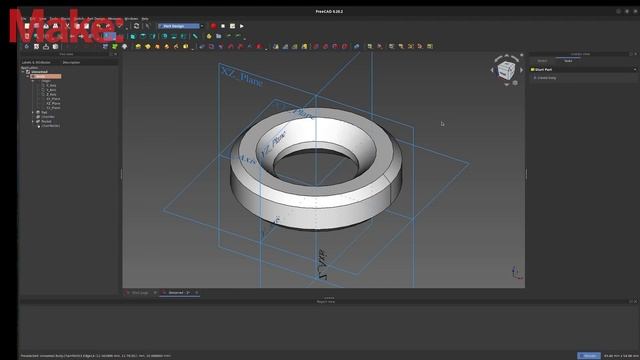The width and height of the screenshot is (640, 360).
Task: Select the Pocket tool icon
Action: click(x=202, y=47)
